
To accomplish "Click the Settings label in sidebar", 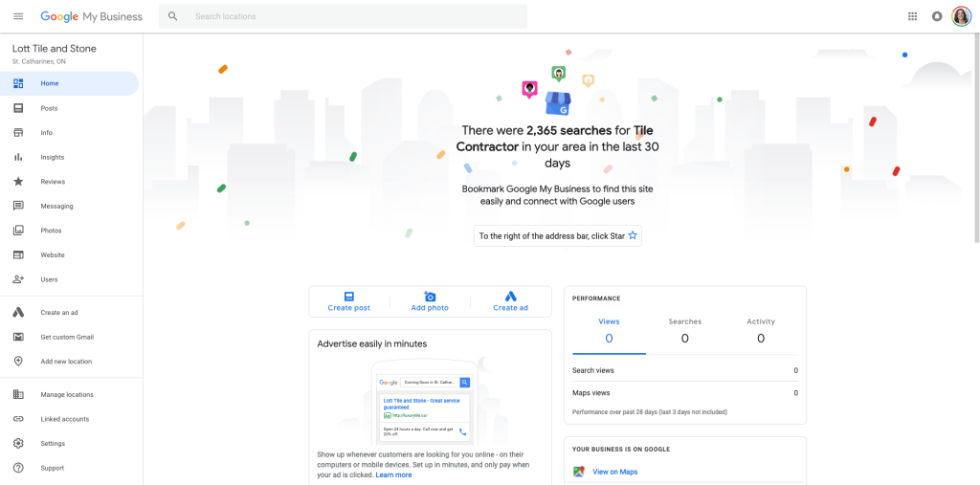I will point(53,443).
